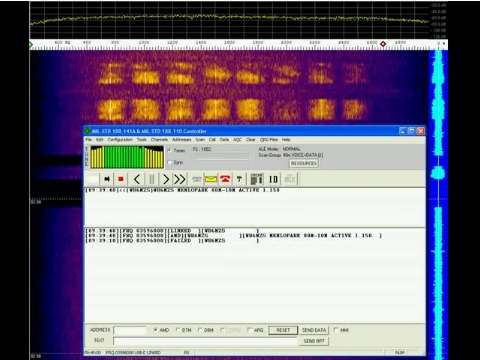Toggle the MMI checkbox

click(336, 330)
